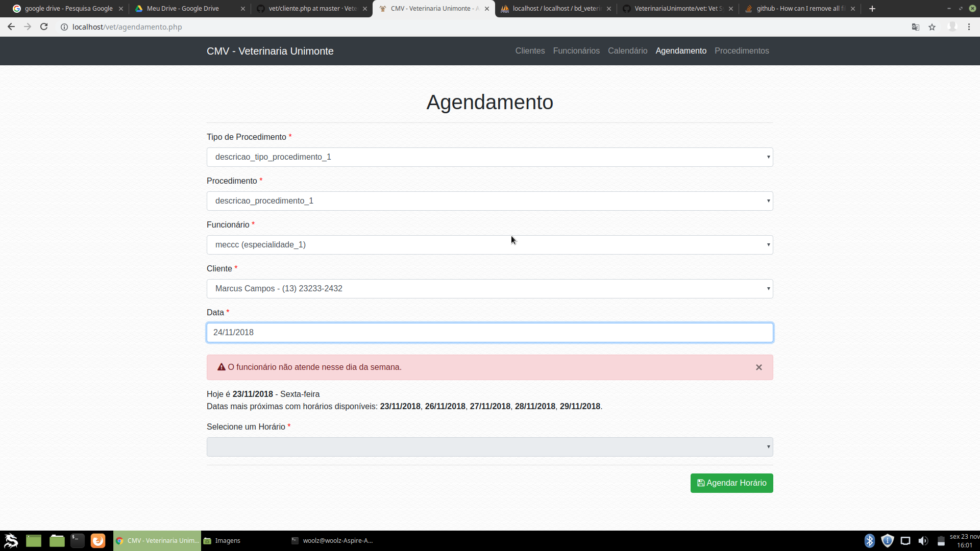Screen dimensions: 980x551
Task: Close the Meu Drive tab
Action: 243,9
